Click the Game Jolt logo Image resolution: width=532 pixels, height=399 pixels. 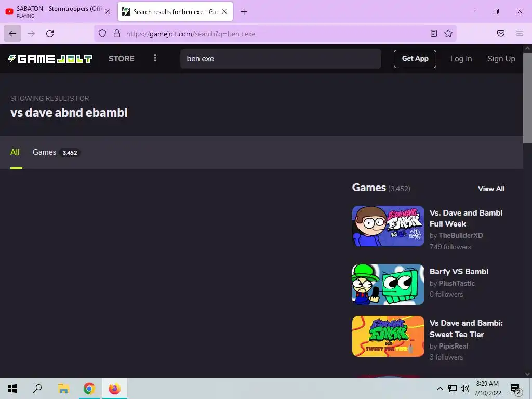tap(50, 59)
